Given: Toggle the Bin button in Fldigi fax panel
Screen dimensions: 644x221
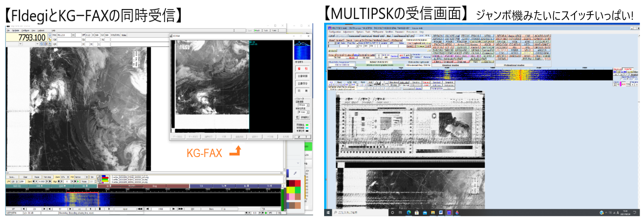Looking at the screenshot, I should point(92,177).
